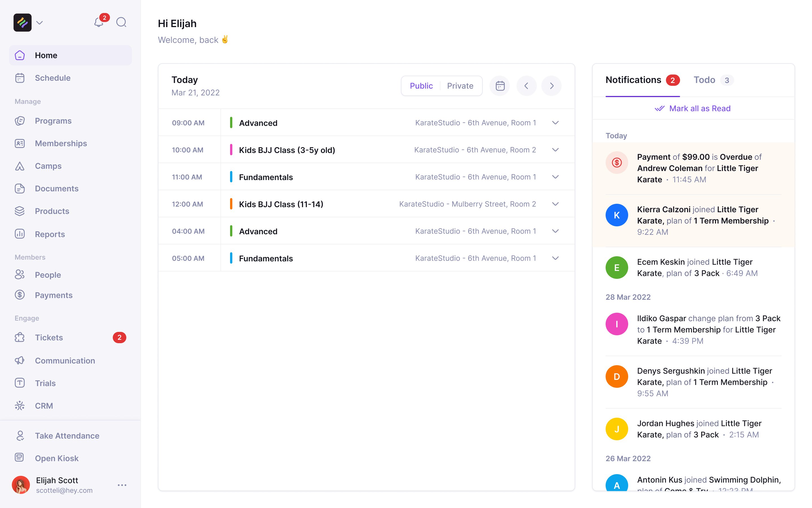Click the search magnifier icon

pyautogui.click(x=121, y=22)
